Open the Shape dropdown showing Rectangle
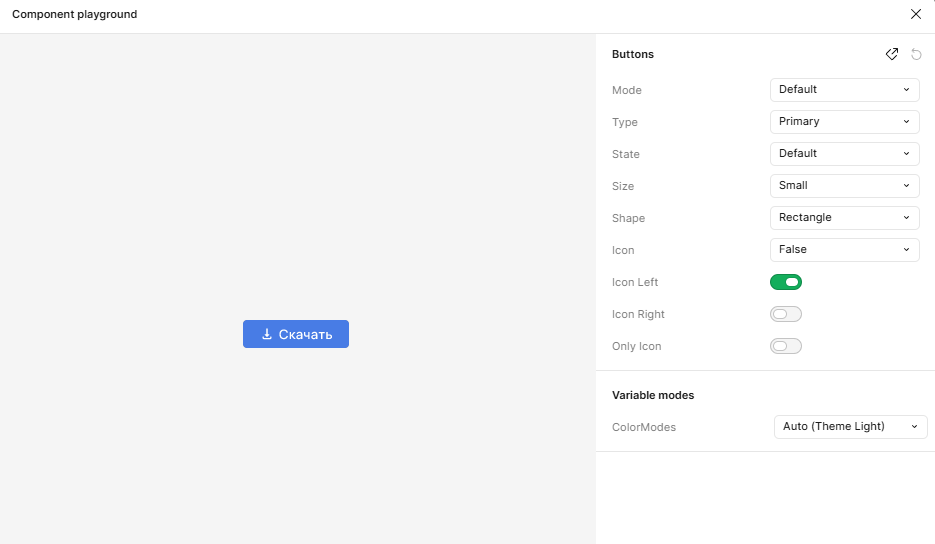This screenshot has width=935, height=544. point(844,218)
